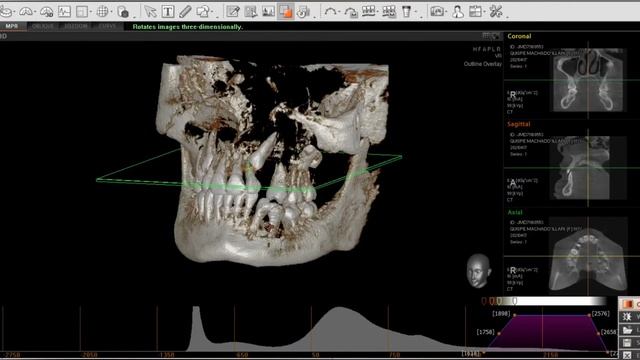640x360 pixels.
Task: Click the opacity control point labeled 1898
Action: 514,315
